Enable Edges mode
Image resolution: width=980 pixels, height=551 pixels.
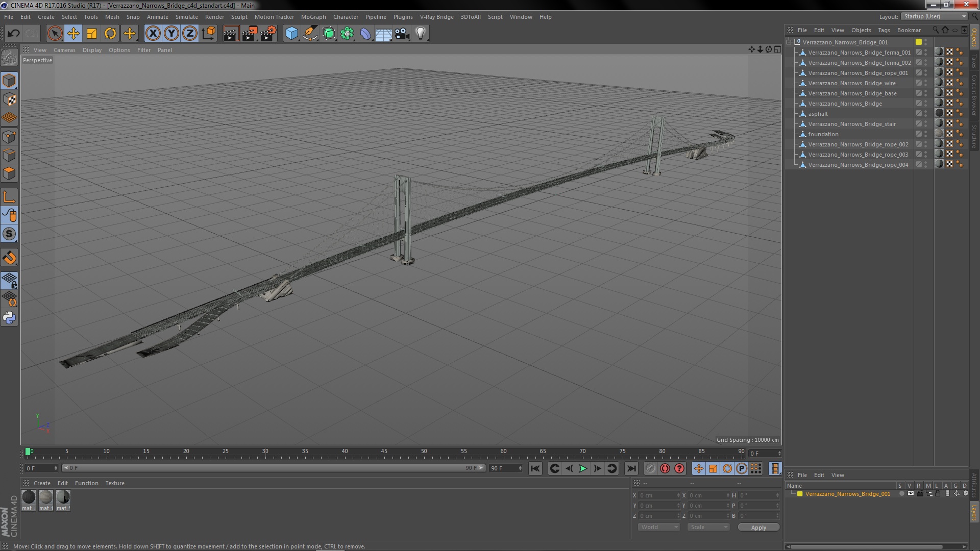9,155
